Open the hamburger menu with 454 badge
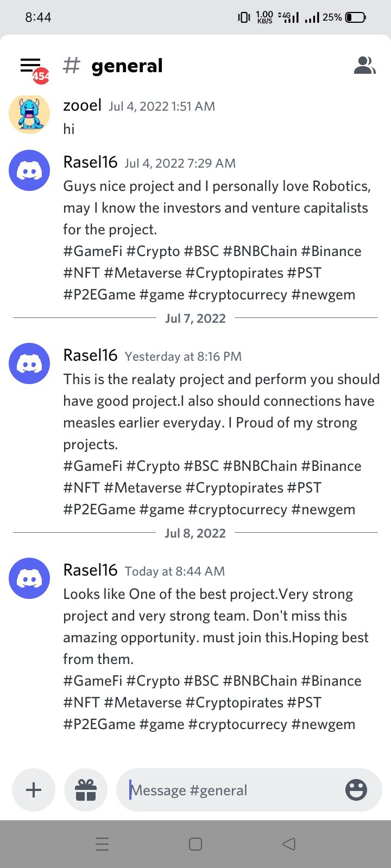Viewport: 391px width, 868px height. [33, 67]
